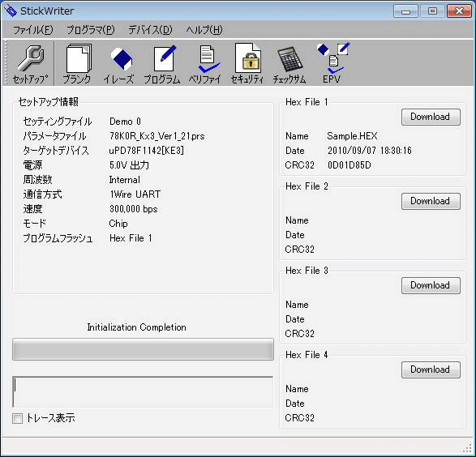
Task: Compute checksum with チェックサム calculator icon
Action: (x=289, y=64)
